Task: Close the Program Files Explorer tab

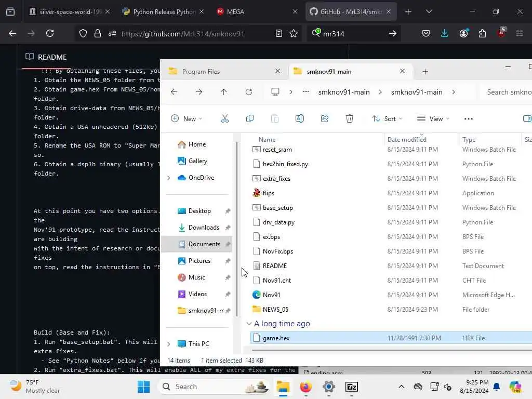Action: click(277, 71)
